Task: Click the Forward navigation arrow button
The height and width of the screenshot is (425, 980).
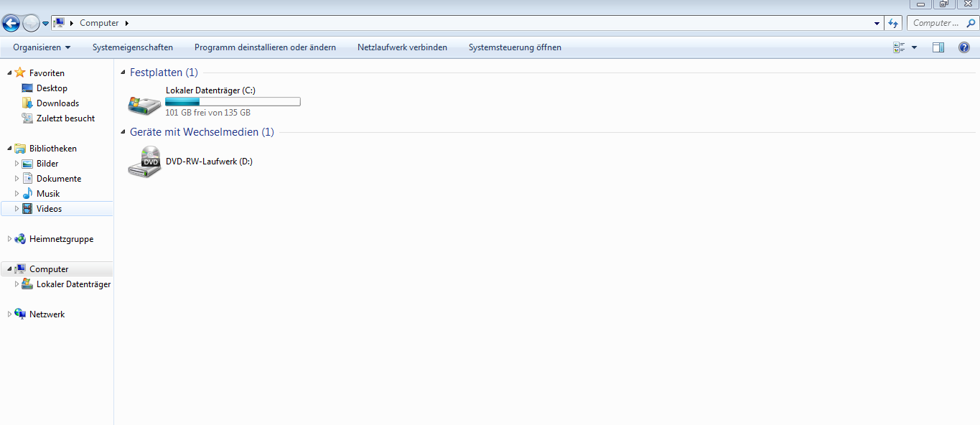Action: [31, 24]
